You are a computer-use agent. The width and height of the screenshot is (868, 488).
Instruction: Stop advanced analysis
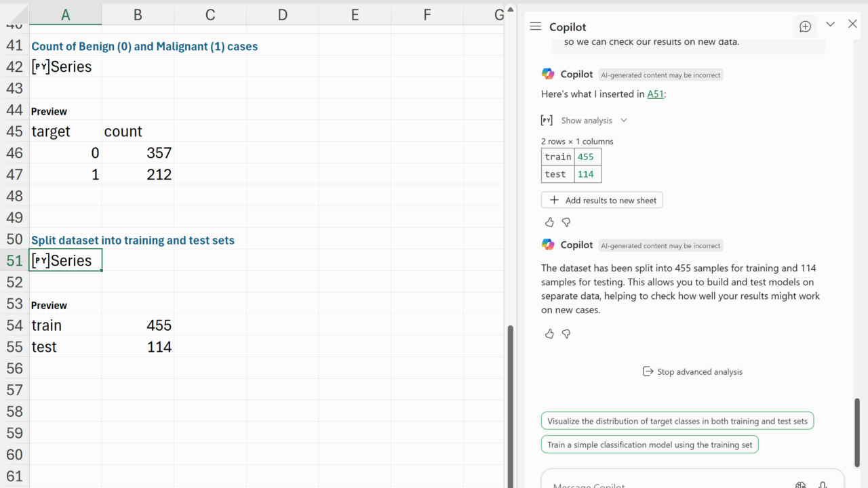click(692, 371)
